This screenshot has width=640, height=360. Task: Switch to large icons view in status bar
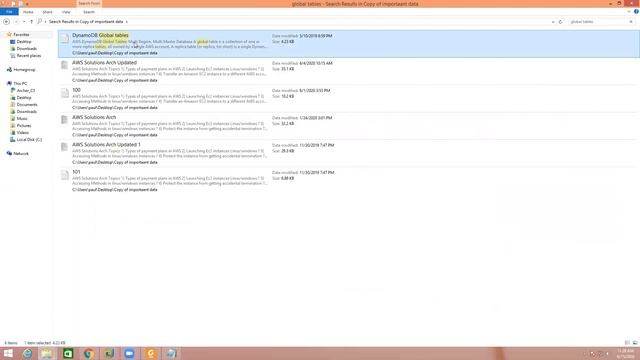click(x=635, y=343)
